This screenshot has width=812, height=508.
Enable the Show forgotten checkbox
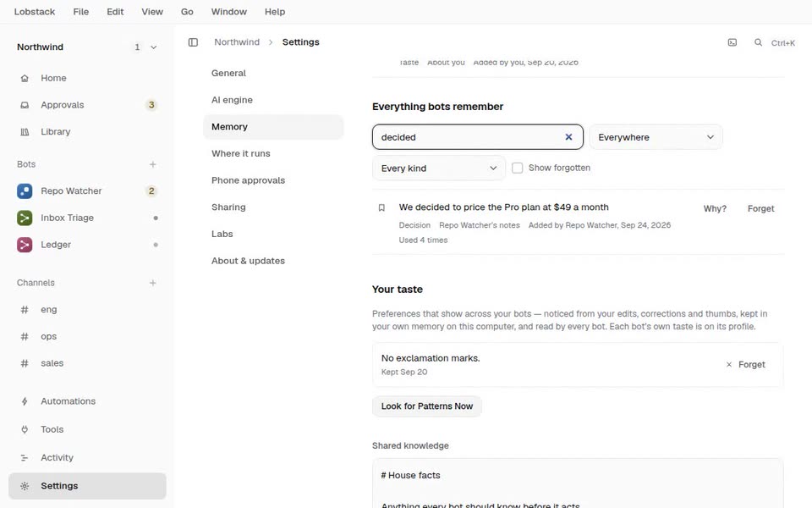[x=518, y=168]
